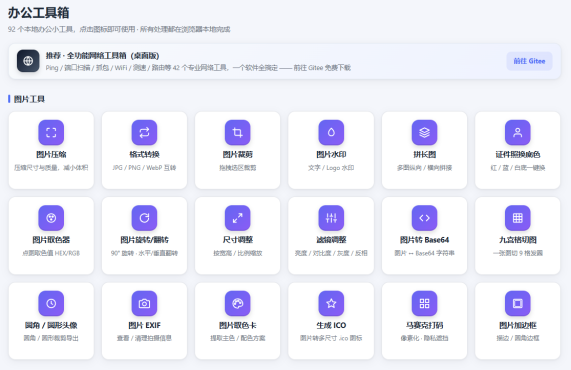The height and width of the screenshot is (370, 571).
Task: Click the 前往 Gitee button
Action: (x=529, y=61)
